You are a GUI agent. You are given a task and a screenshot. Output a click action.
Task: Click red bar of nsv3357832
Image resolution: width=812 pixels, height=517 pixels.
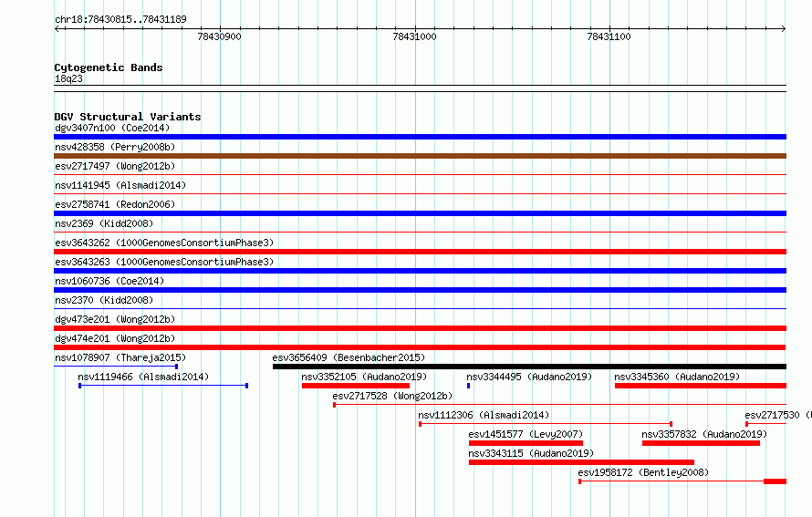702,443
